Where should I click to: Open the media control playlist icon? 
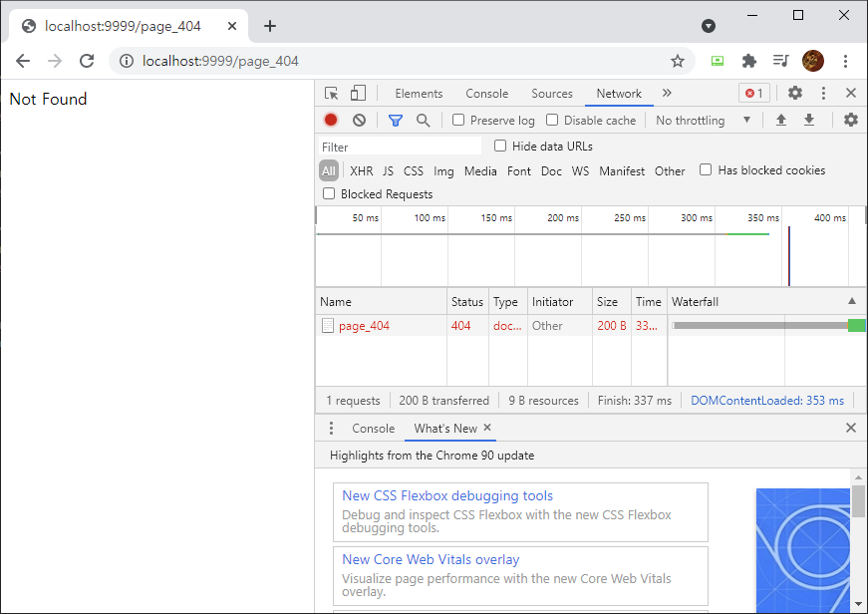[x=780, y=61]
